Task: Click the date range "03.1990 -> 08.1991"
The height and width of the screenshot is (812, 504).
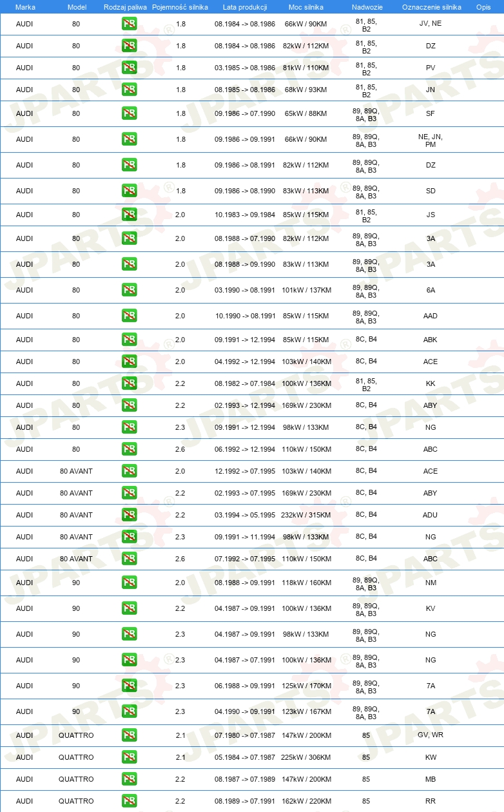Action: coord(245,290)
